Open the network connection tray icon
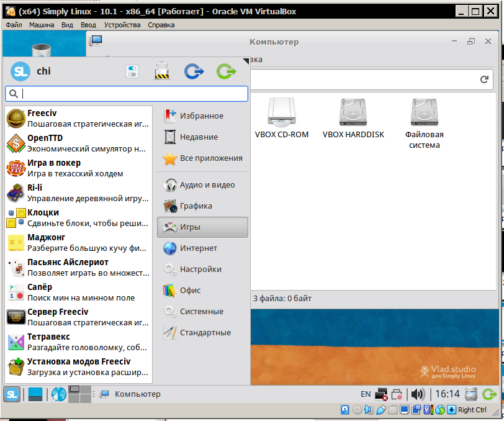The width and height of the screenshot is (504, 421). tap(382, 394)
